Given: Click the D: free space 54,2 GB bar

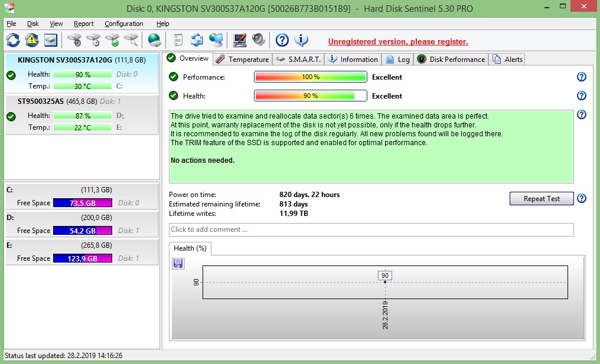Looking at the screenshot, I should (83, 231).
